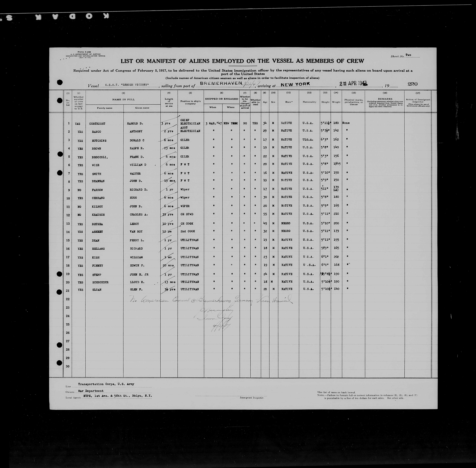
Task: Click family name BROCCOLI
Action: (x=100, y=157)
